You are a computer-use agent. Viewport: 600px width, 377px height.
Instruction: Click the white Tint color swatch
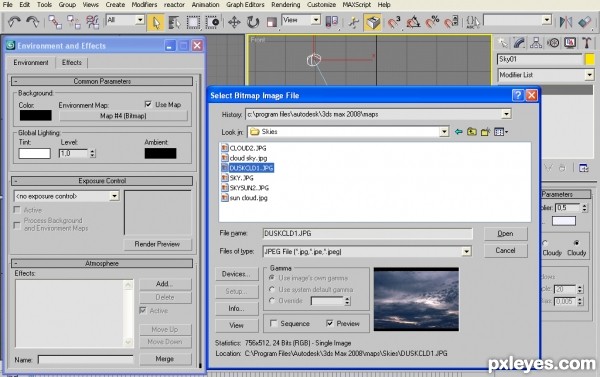34,153
